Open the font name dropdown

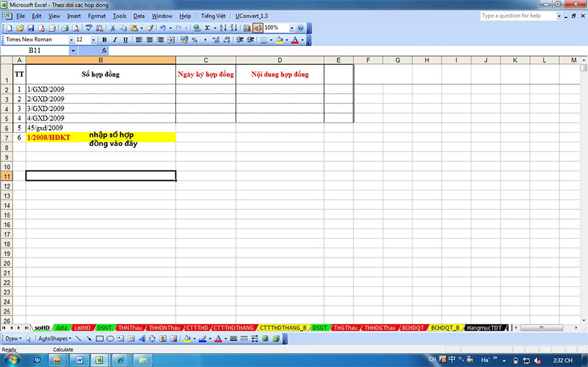click(71, 40)
